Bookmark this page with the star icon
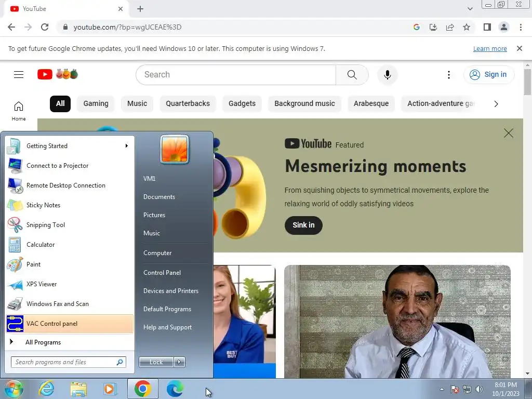532x399 pixels. [x=467, y=27]
